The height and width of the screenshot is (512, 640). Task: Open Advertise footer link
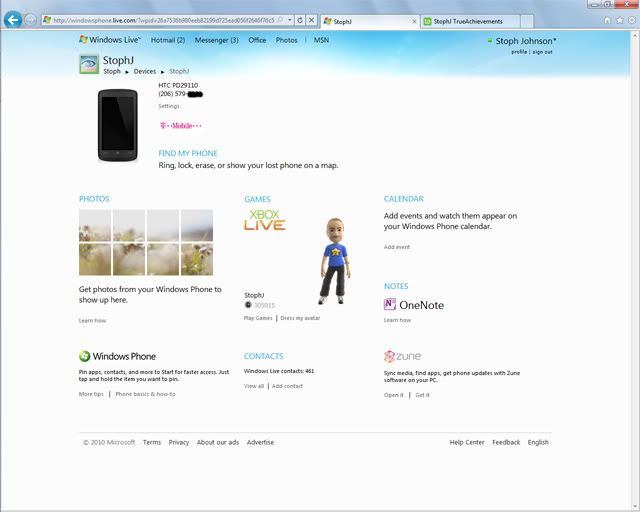pyautogui.click(x=260, y=442)
